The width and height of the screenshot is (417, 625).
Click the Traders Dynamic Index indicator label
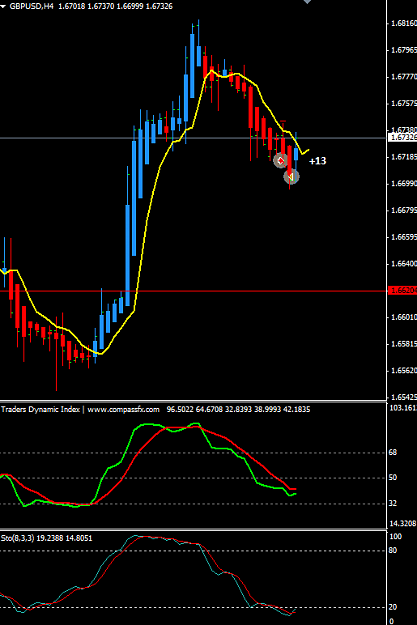click(x=40, y=409)
